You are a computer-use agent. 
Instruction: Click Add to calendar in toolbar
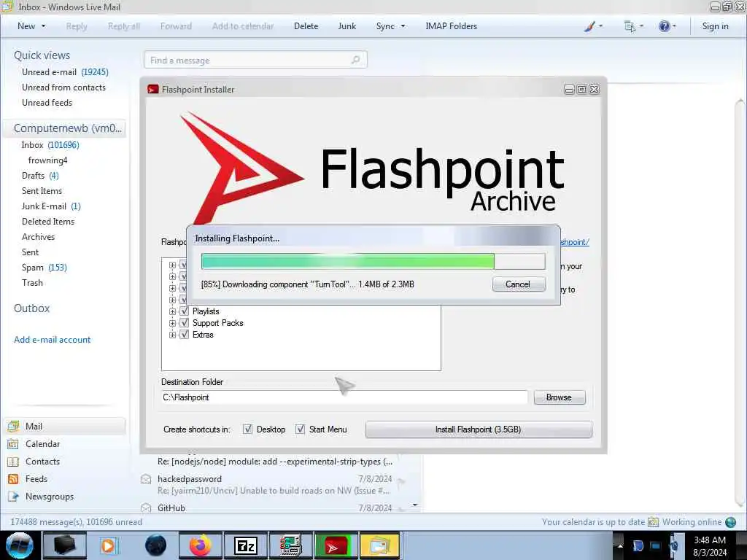[243, 26]
